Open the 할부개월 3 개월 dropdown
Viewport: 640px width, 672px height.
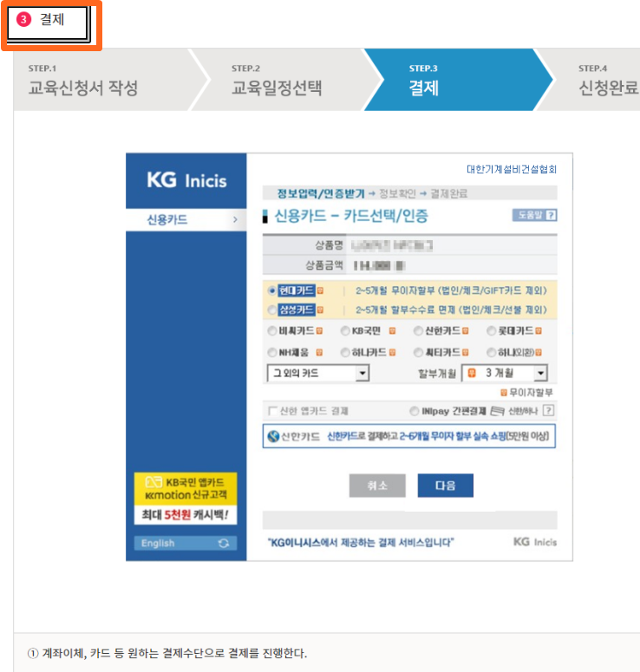pyautogui.click(x=505, y=373)
